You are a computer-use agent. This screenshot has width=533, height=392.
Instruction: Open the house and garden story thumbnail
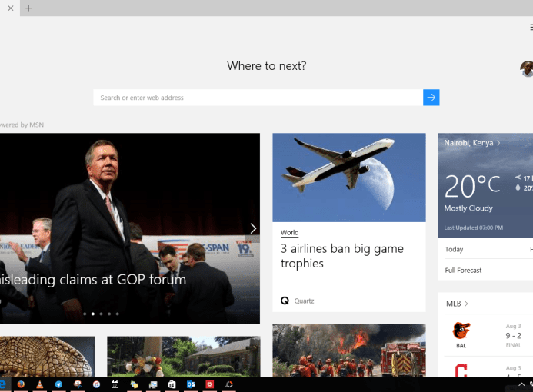[184, 357]
